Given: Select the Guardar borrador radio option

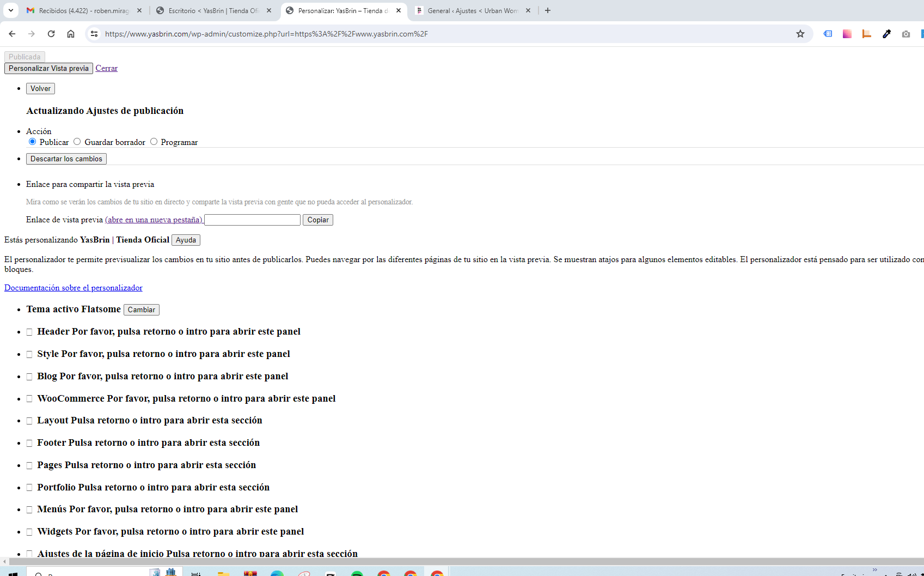Looking at the screenshot, I should 77,142.
